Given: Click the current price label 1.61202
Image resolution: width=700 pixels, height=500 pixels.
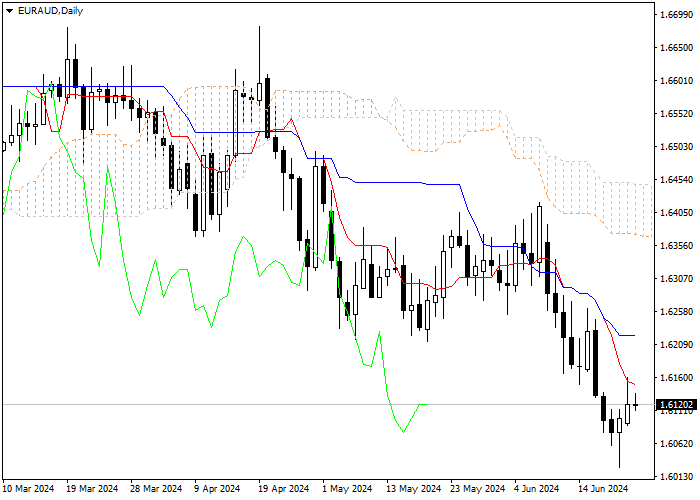Looking at the screenshot, I should coord(676,405).
